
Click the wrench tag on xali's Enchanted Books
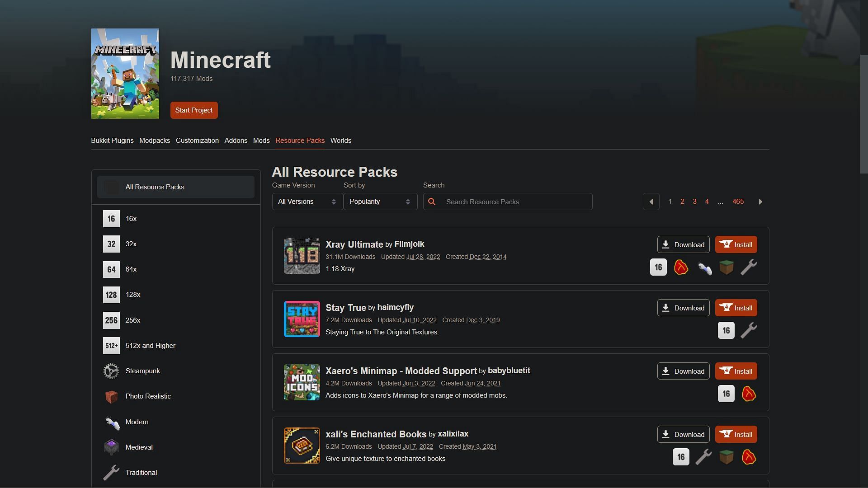[x=704, y=457]
